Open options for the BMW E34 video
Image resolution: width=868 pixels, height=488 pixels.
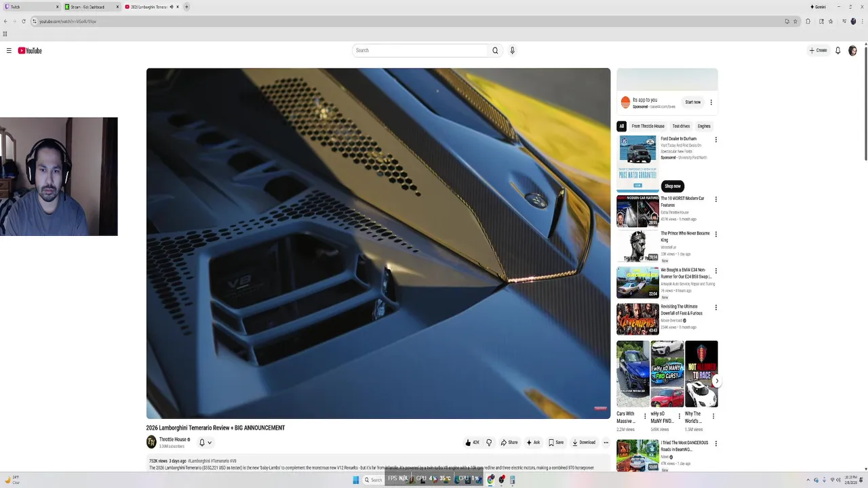715,271
